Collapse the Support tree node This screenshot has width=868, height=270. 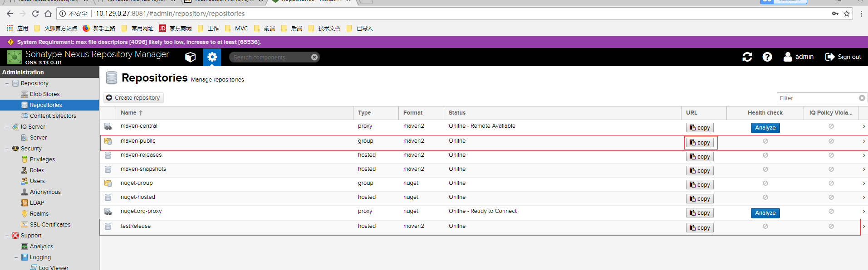[7, 236]
